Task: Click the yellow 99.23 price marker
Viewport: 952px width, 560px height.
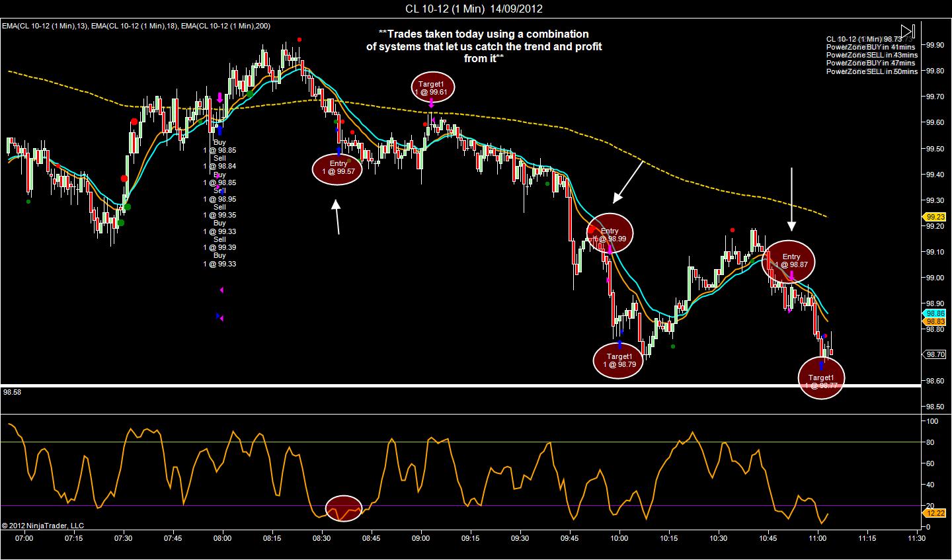Action: click(x=934, y=217)
